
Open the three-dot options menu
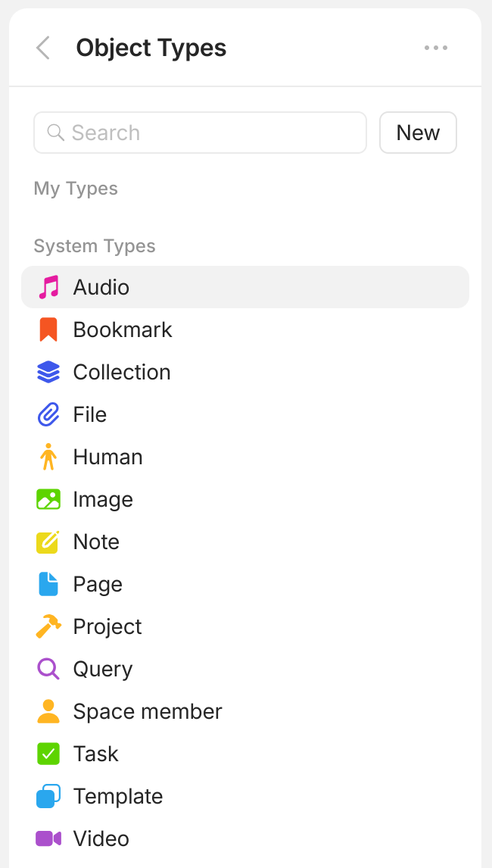[436, 48]
